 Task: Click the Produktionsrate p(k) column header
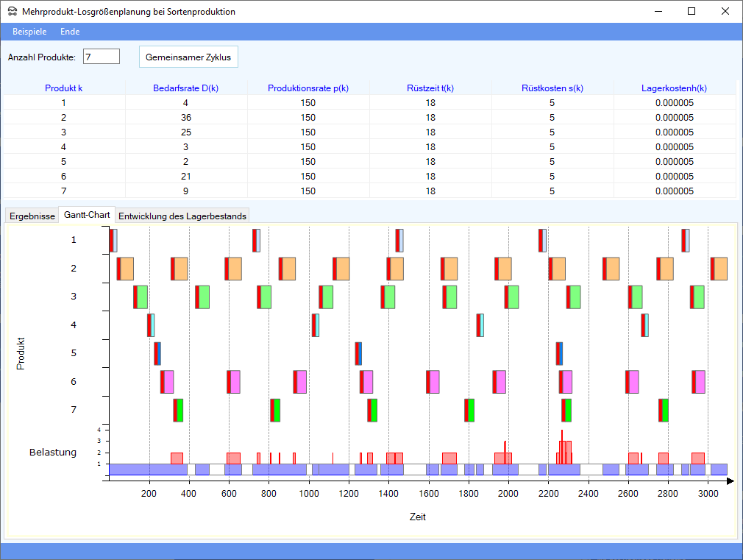click(x=307, y=88)
